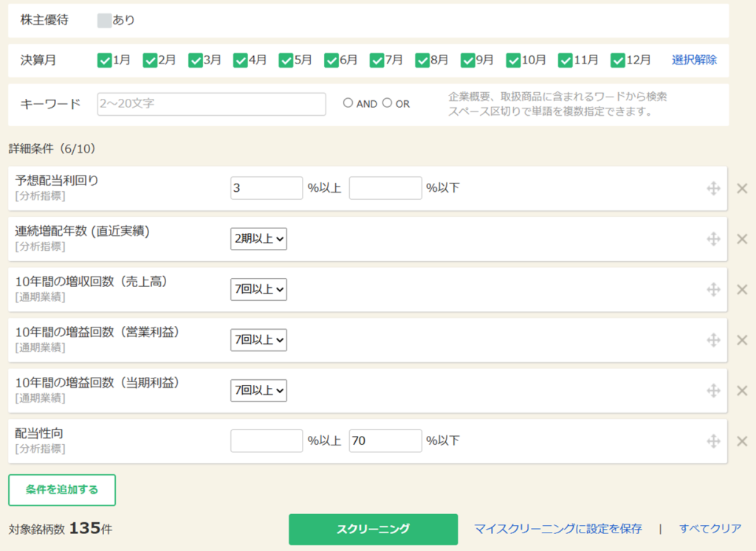Click move handle for 増収回数（売上高） row

click(714, 289)
